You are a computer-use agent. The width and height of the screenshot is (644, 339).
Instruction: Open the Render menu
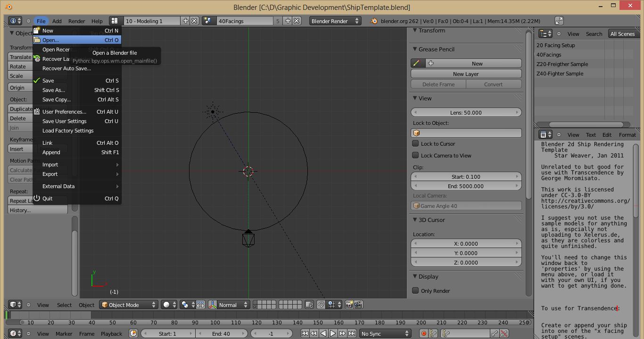click(76, 21)
